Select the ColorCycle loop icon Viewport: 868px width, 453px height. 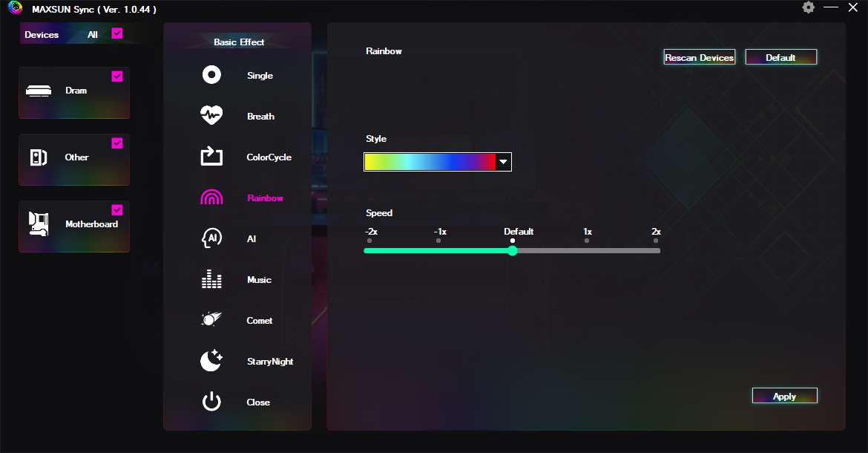(211, 156)
